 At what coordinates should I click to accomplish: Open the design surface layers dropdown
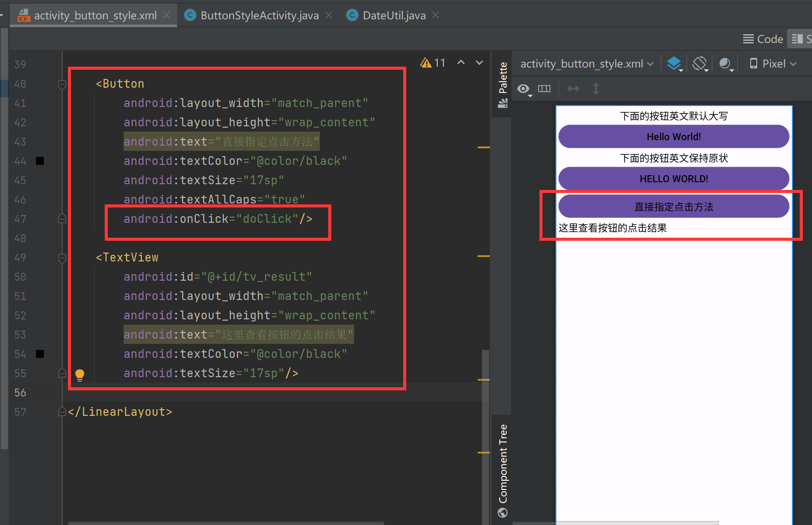click(x=675, y=64)
